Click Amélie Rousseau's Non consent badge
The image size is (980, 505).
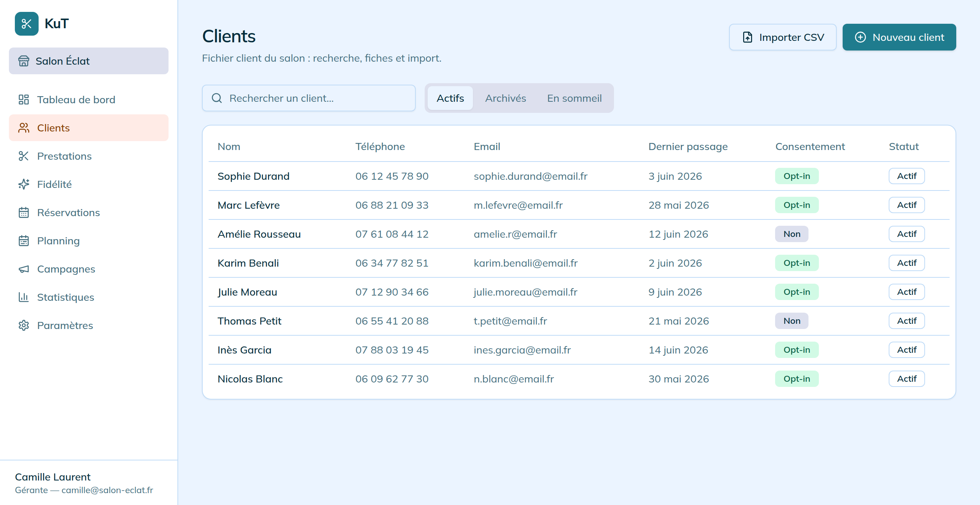tap(792, 234)
